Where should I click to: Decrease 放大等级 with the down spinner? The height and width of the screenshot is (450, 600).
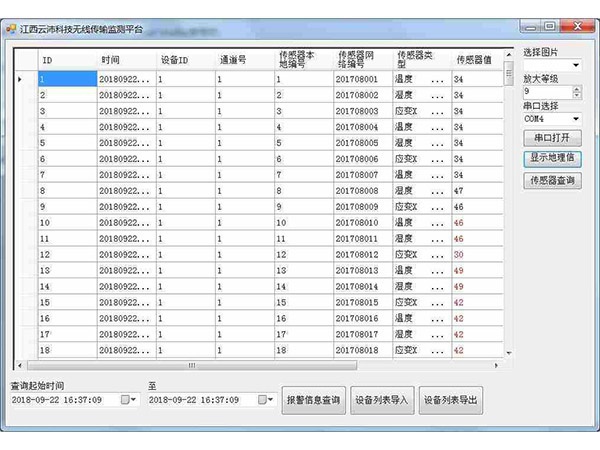[576, 95]
